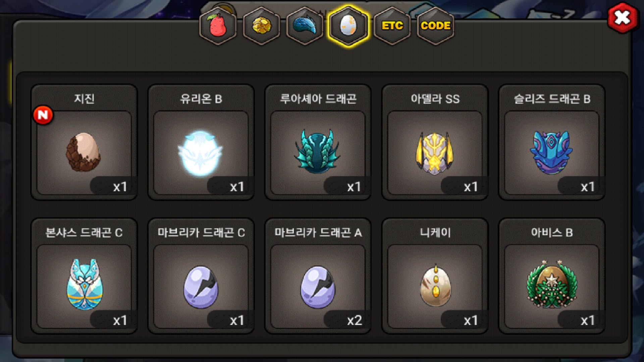Click the x2 quantity label
Screen dimensions: 644x362
[355, 320]
